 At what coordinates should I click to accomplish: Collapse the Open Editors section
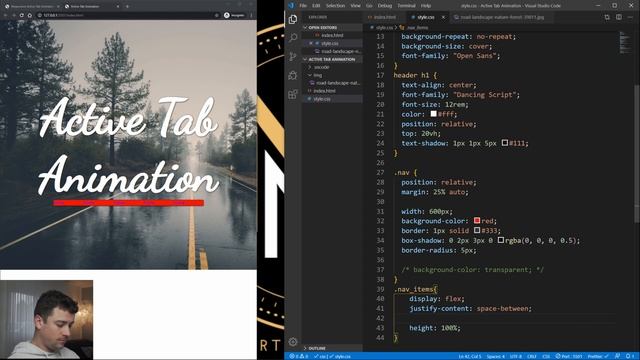[x=332, y=27]
